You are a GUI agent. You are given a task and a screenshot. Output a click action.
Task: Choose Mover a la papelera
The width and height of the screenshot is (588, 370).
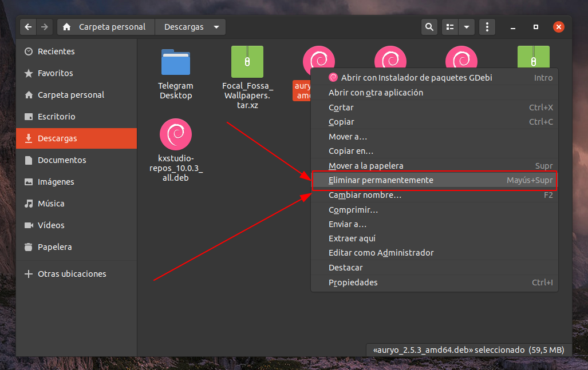pos(366,166)
